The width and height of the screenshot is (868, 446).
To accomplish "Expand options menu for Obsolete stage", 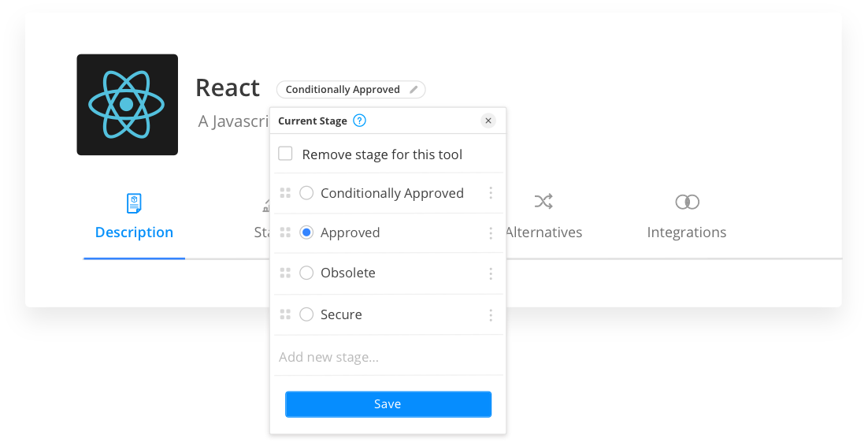I will click(491, 273).
